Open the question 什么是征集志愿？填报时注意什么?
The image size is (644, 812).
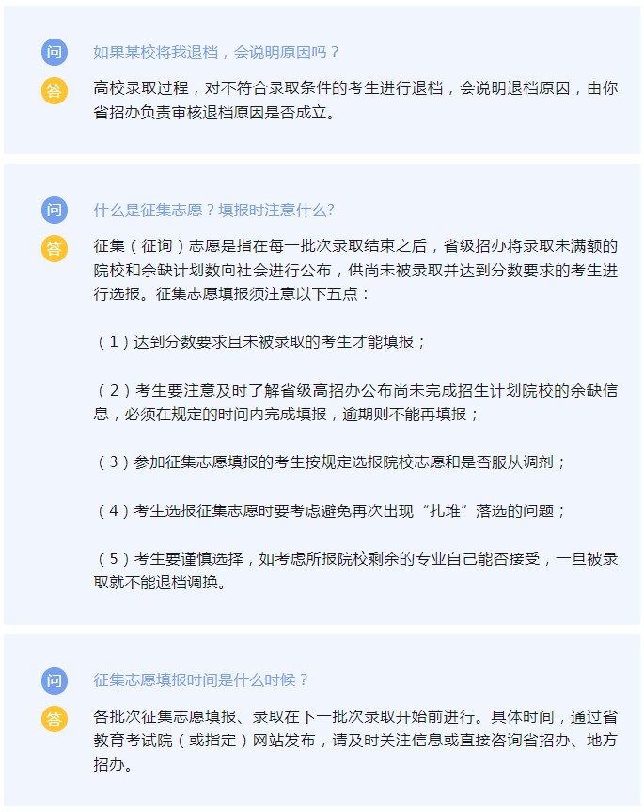pos(213,211)
